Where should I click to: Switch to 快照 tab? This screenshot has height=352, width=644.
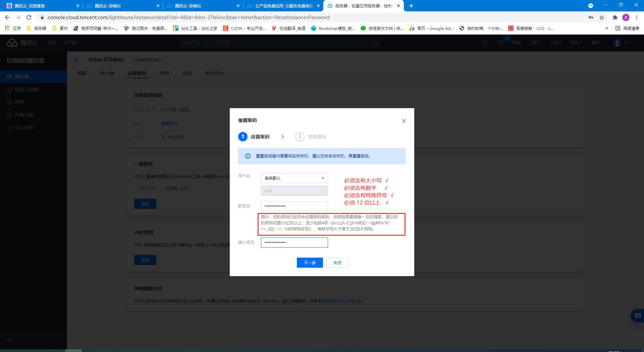[164, 73]
